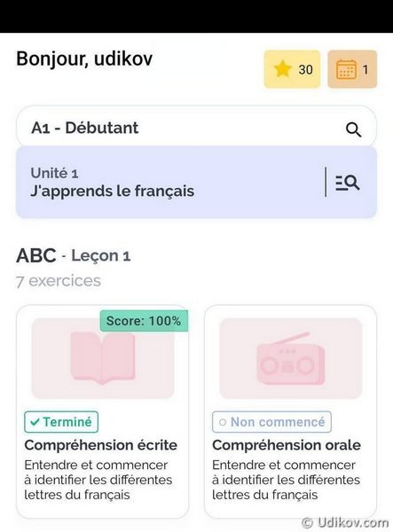Open the unit list search icon
The image size is (393, 532).
pos(348,183)
